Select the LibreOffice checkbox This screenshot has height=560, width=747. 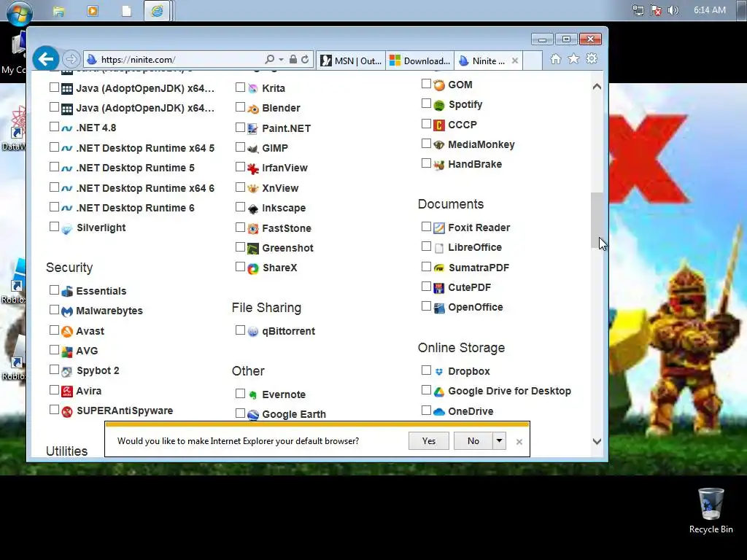(x=426, y=246)
